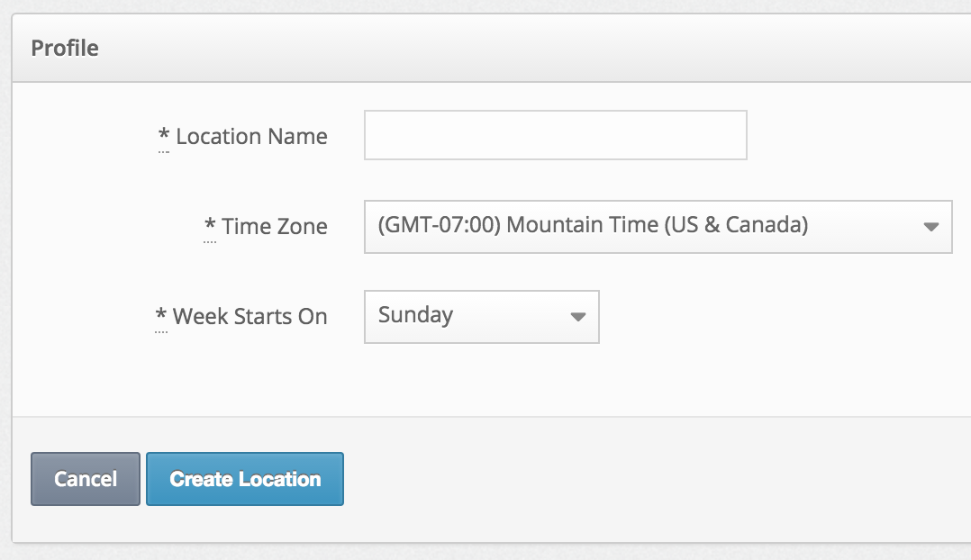Click the Time Zone dropdown arrow

pos(931,227)
